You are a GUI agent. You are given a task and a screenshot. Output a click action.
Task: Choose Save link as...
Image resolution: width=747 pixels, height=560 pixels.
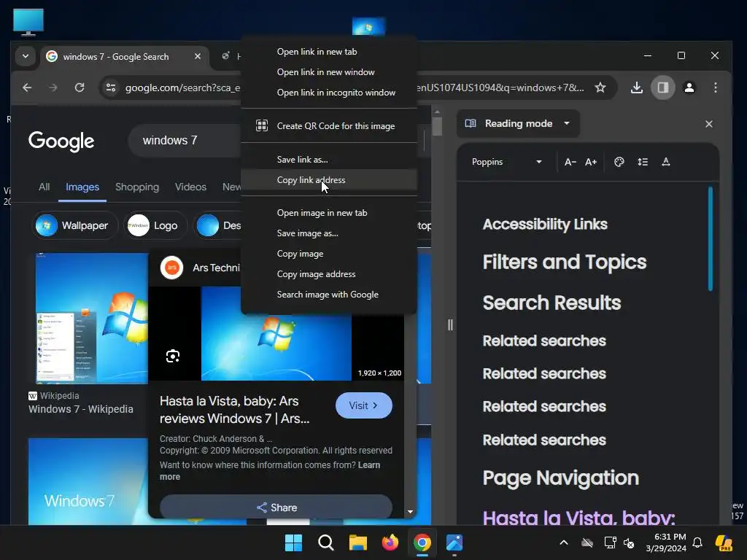(329, 160)
